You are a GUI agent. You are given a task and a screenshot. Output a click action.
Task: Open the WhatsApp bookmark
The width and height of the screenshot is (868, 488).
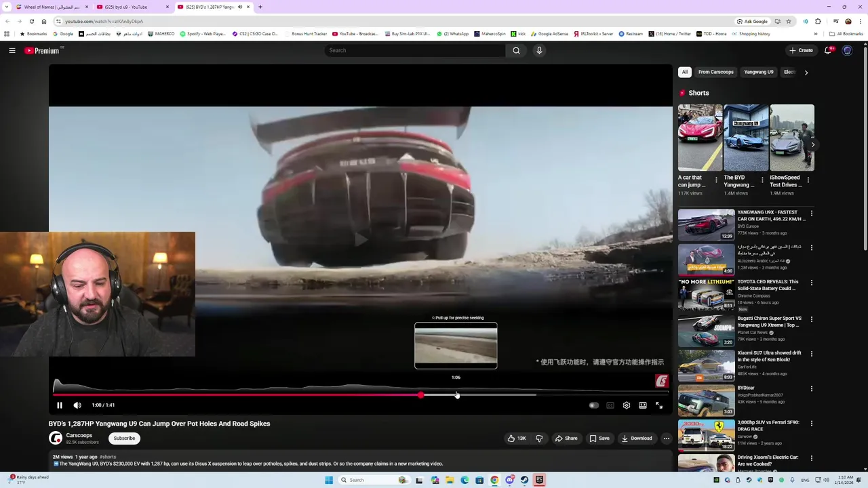(x=452, y=34)
